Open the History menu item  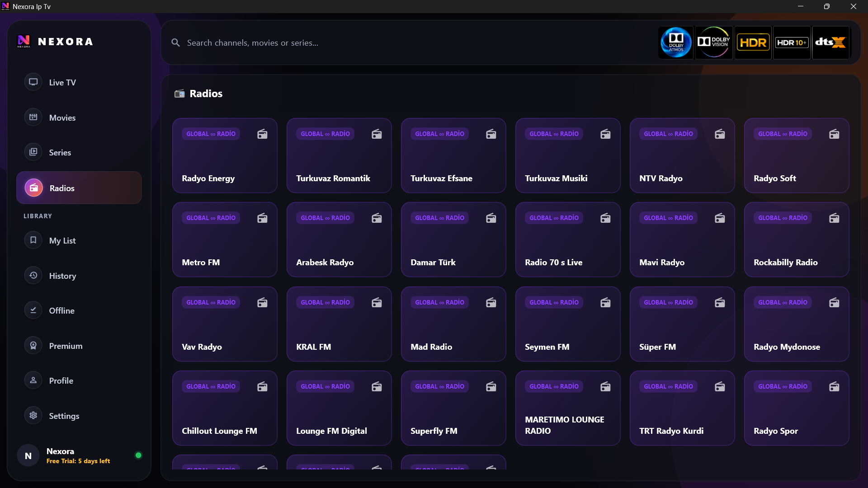(x=79, y=276)
